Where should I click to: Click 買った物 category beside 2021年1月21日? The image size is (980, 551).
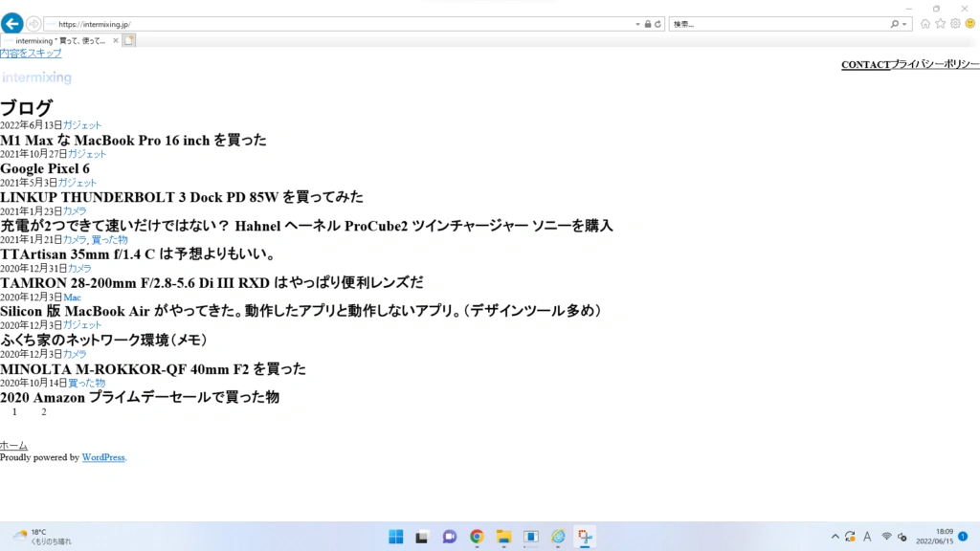[x=109, y=239]
